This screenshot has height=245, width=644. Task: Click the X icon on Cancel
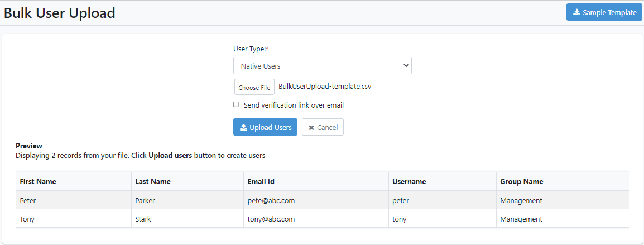pos(311,128)
